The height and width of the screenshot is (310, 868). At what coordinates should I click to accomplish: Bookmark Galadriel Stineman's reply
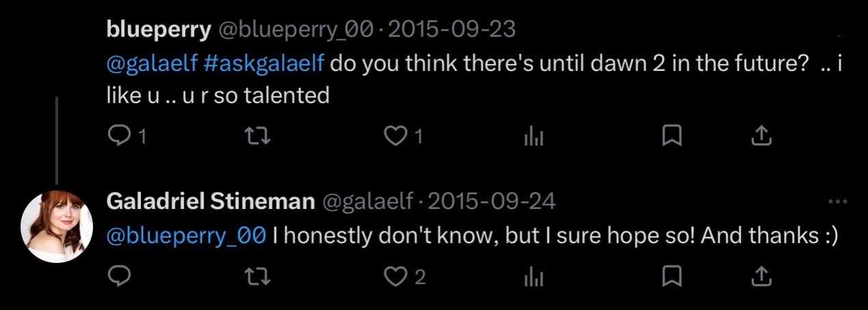coord(673,277)
